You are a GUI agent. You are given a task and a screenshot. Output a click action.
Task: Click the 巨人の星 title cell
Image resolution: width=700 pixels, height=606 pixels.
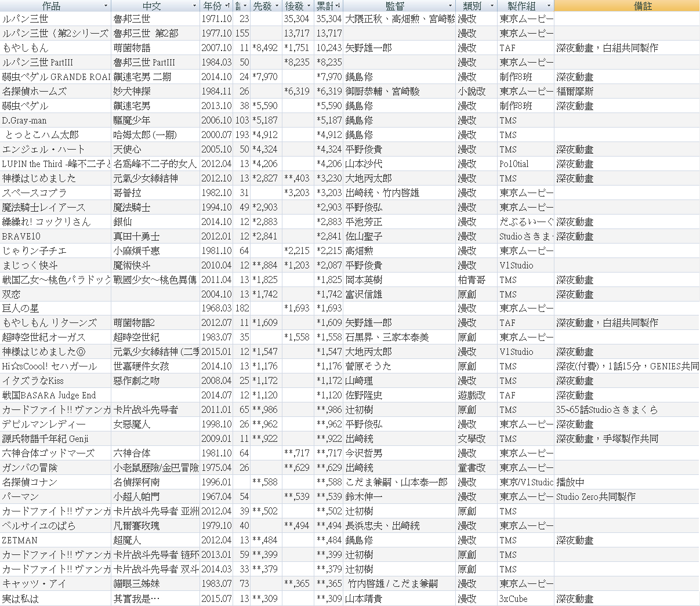[56, 309]
